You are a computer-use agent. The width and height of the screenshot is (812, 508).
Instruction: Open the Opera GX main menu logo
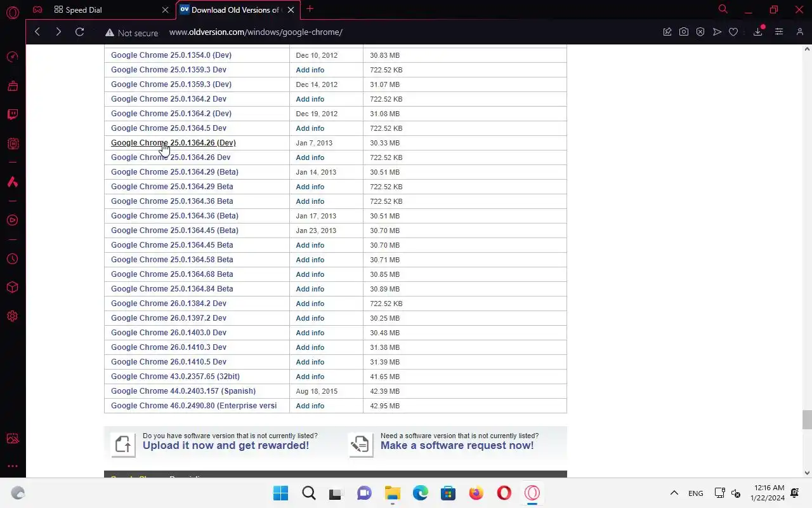(x=12, y=11)
